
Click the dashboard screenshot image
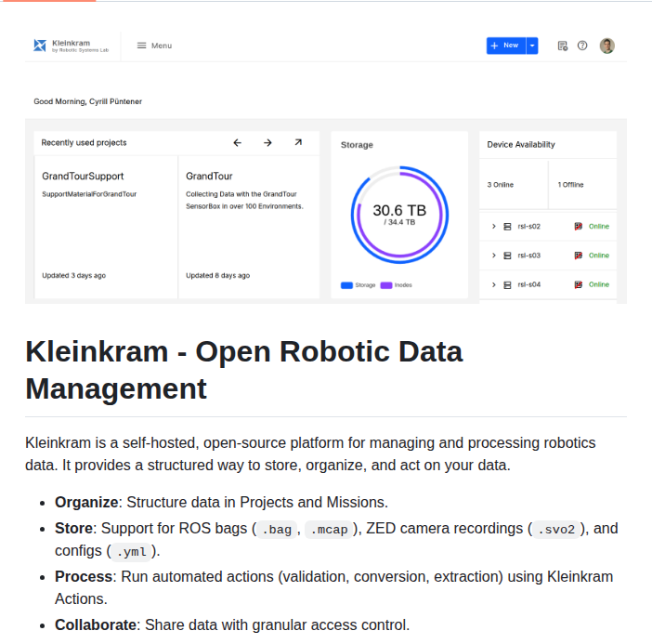pyautogui.click(x=326, y=167)
